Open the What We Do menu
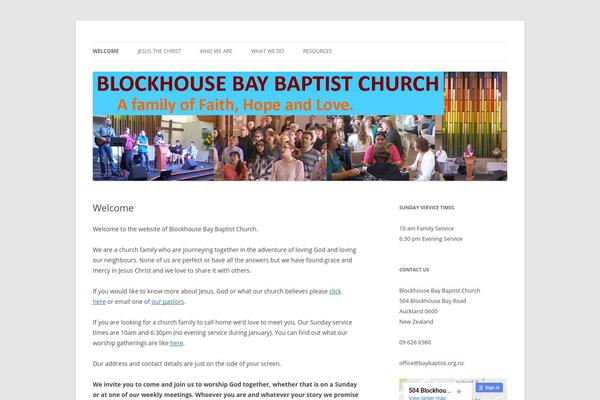 pos(267,51)
